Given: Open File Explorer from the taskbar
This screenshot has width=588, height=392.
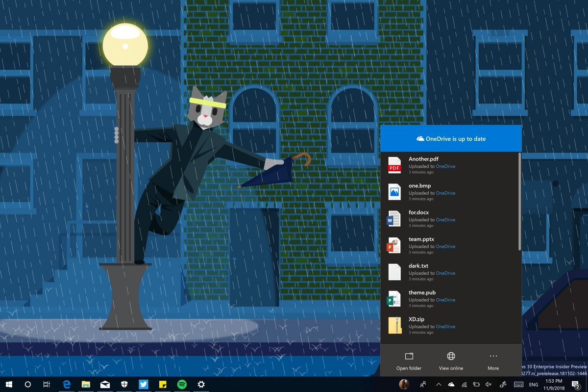Looking at the screenshot, I should (x=86, y=384).
